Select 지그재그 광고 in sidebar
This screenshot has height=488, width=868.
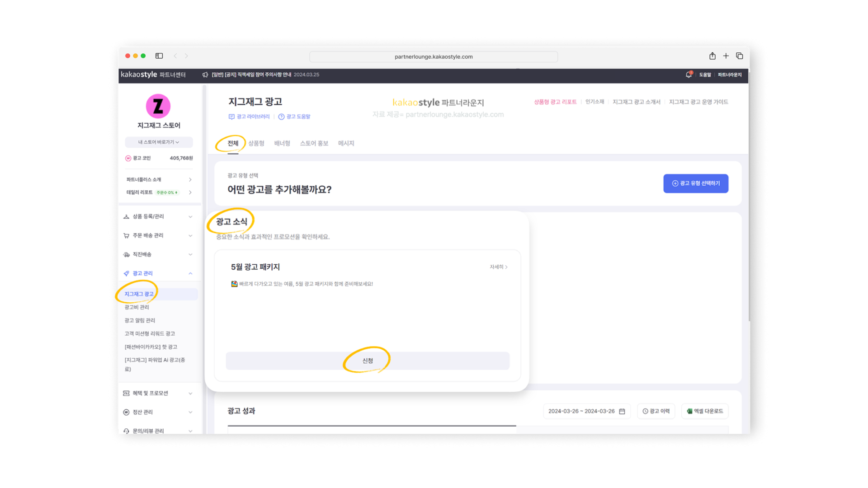tap(159, 294)
